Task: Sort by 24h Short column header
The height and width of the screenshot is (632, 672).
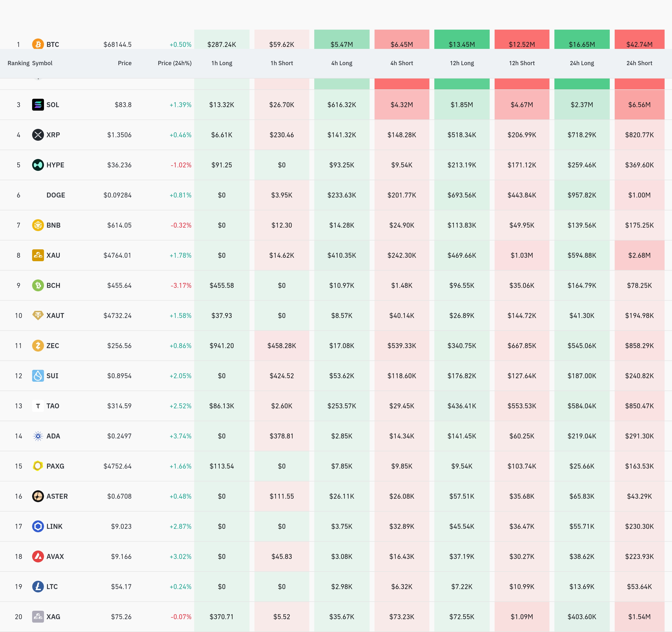Action: pos(639,63)
